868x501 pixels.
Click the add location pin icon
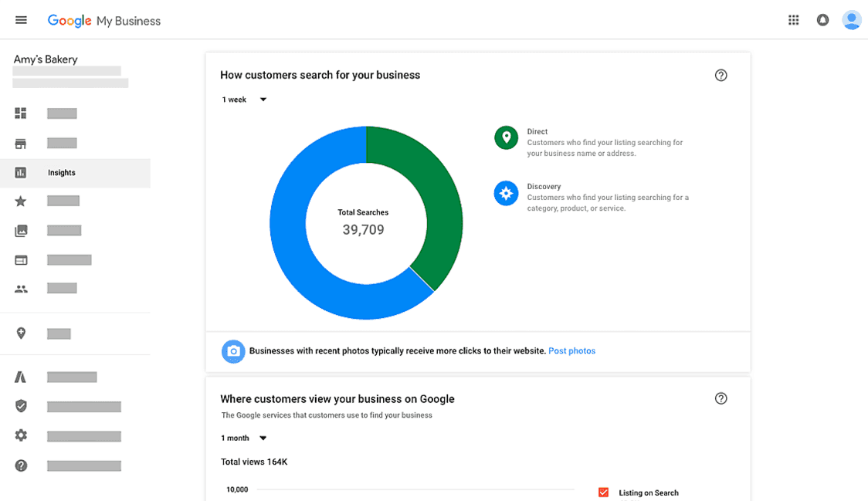coord(21,333)
